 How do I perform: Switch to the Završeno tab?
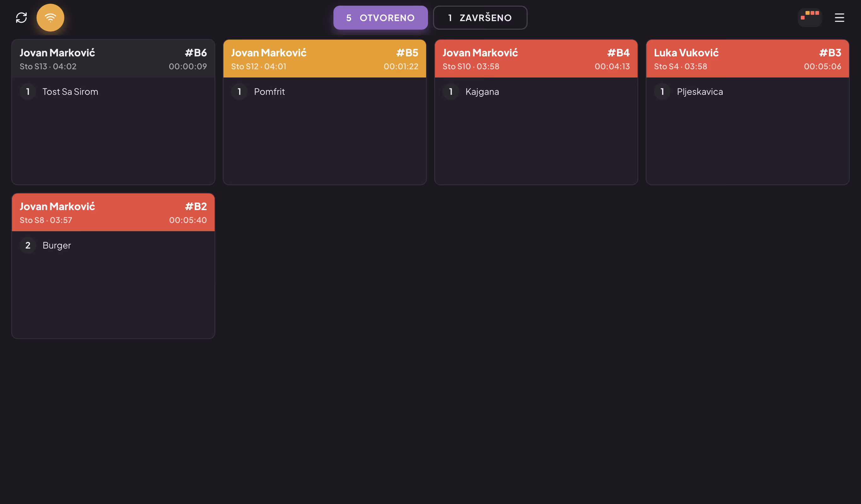[480, 18]
